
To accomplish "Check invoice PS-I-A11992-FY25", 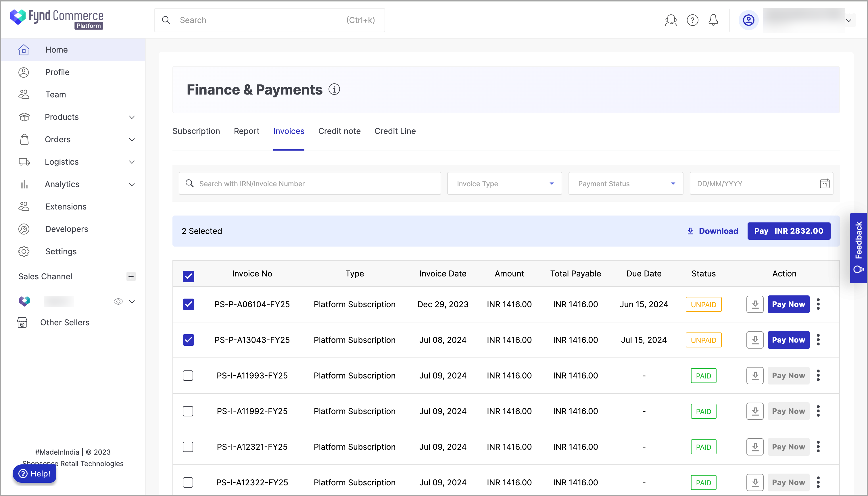I will point(188,411).
